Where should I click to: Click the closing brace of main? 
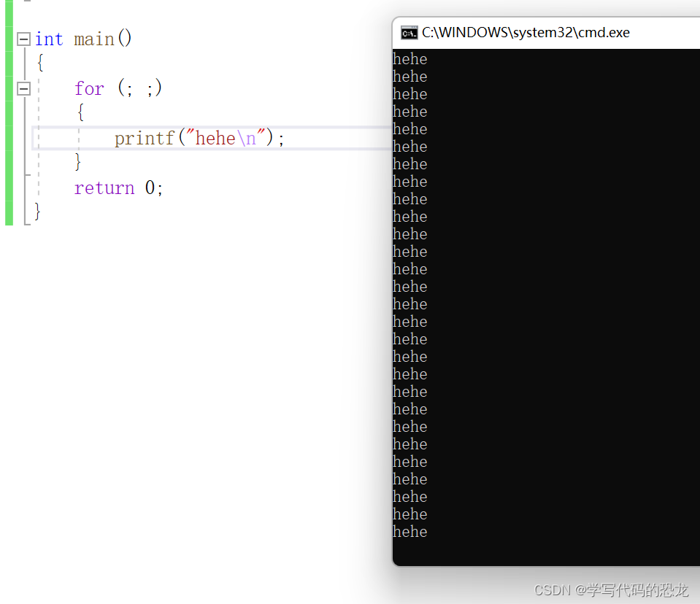[x=37, y=212]
